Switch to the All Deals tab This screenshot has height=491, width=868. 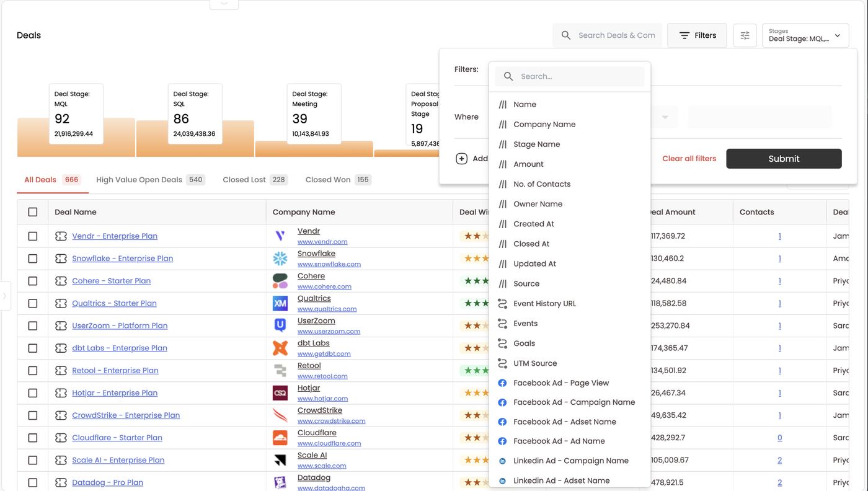click(x=52, y=180)
